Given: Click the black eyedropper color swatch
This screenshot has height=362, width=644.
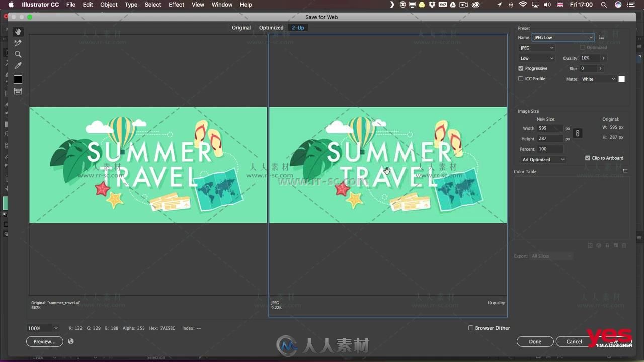Looking at the screenshot, I should tap(18, 80).
